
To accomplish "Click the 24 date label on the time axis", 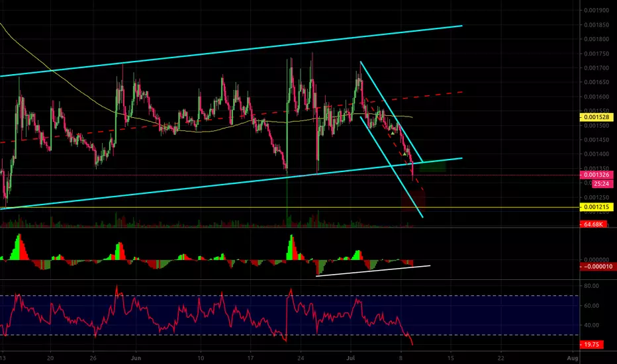I will click(x=301, y=358).
